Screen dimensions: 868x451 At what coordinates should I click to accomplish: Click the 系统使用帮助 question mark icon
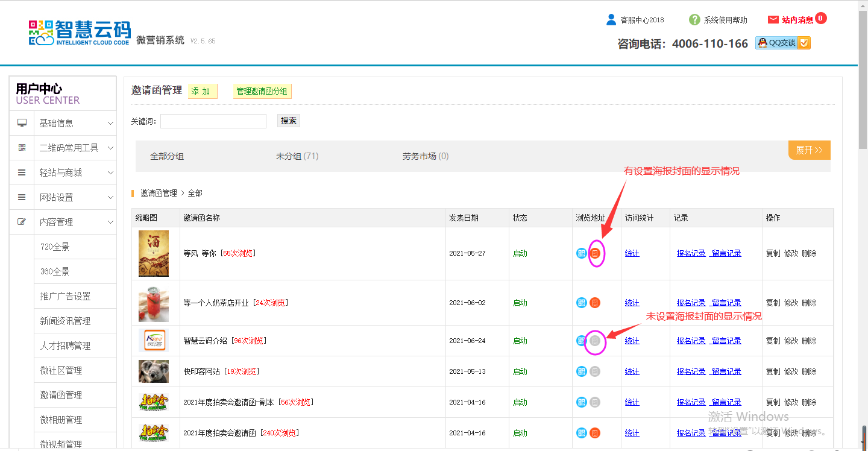694,20
